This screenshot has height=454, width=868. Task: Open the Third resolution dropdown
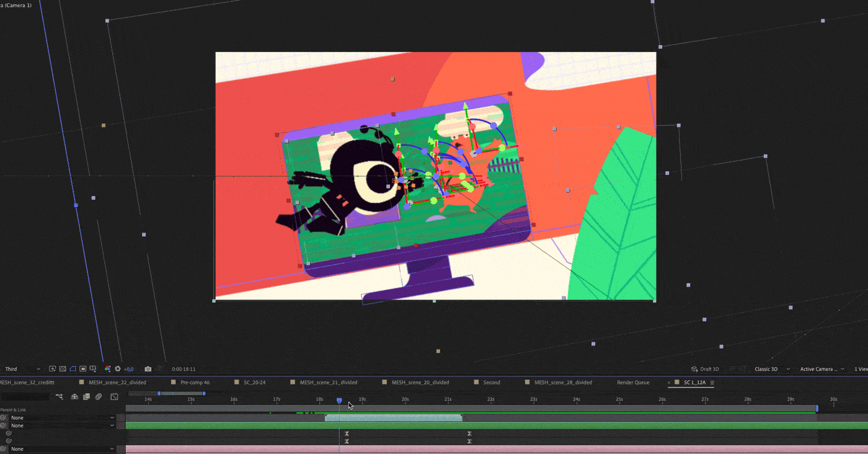pos(22,369)
